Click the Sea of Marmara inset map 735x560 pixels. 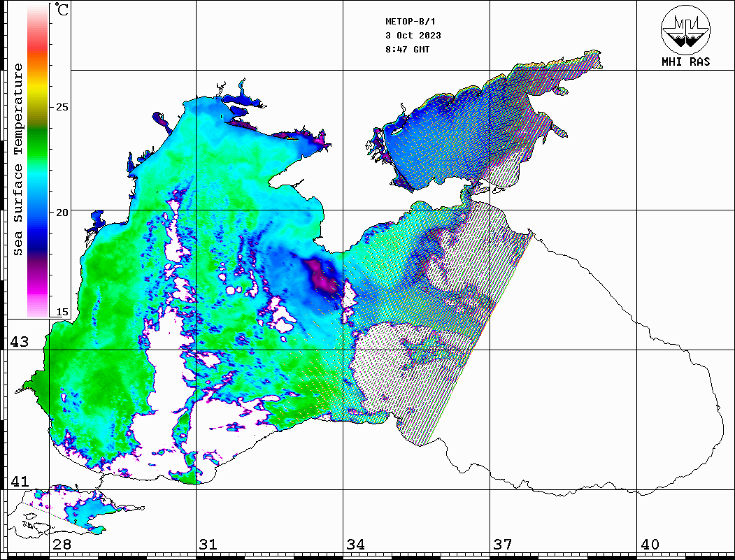pyautogui.click(x=76, y=512)
